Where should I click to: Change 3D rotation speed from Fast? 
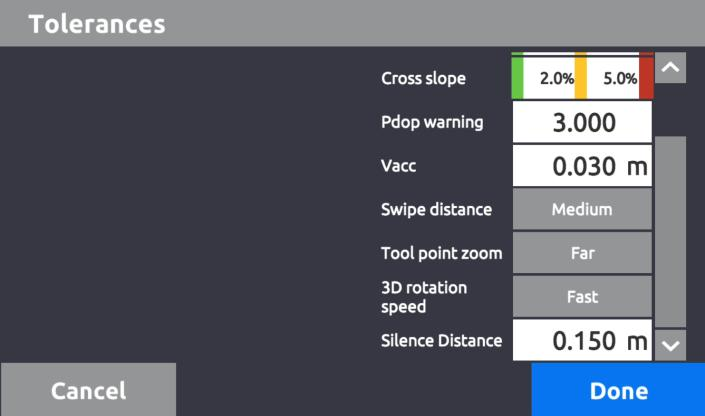click(x=582, y=297)
